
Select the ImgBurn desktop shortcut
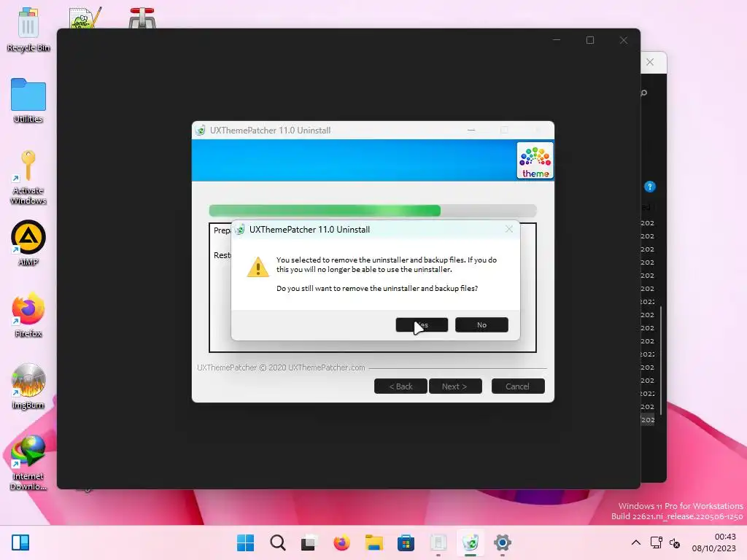[28, 386]
